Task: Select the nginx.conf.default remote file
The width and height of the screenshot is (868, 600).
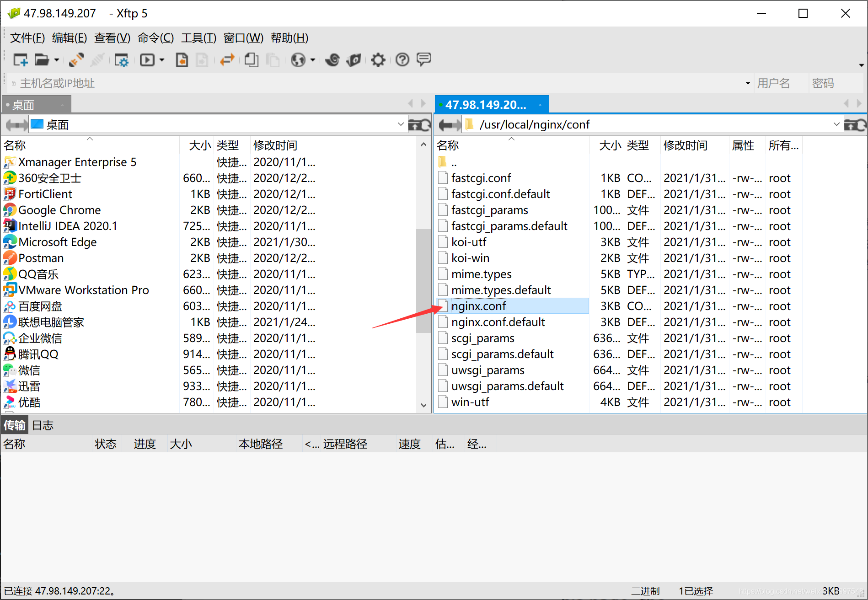Action: tap(498, 322)
